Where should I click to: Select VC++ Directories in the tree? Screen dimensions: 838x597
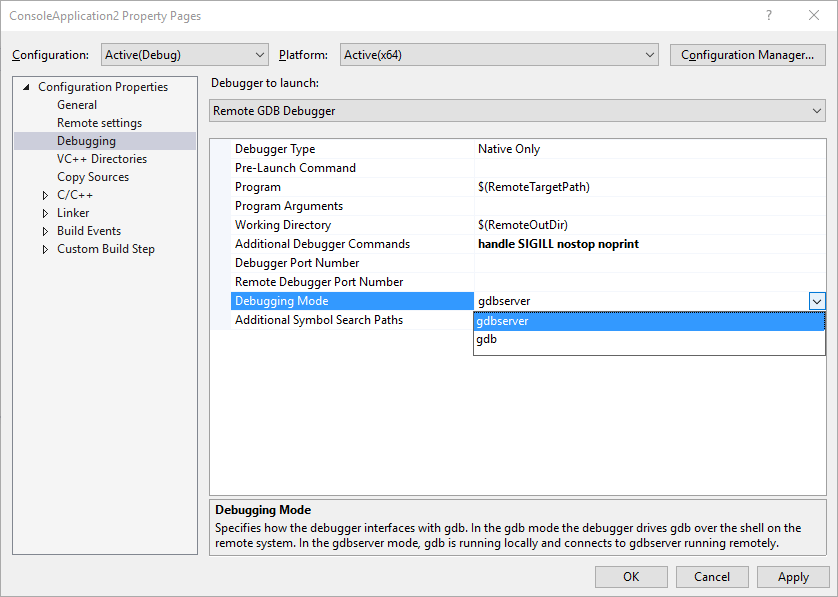(x=101, y=158)
